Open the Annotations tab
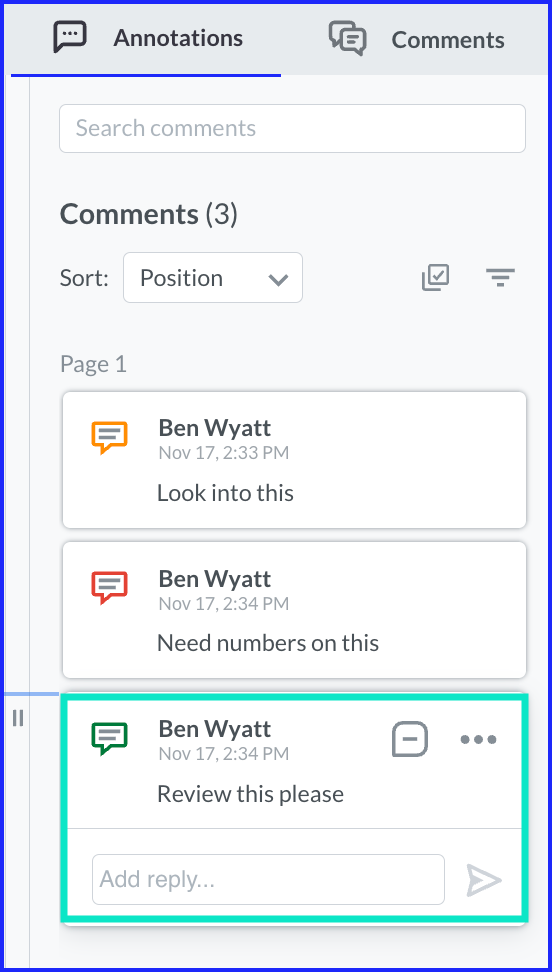552x972 pixels. click(146, 38)
